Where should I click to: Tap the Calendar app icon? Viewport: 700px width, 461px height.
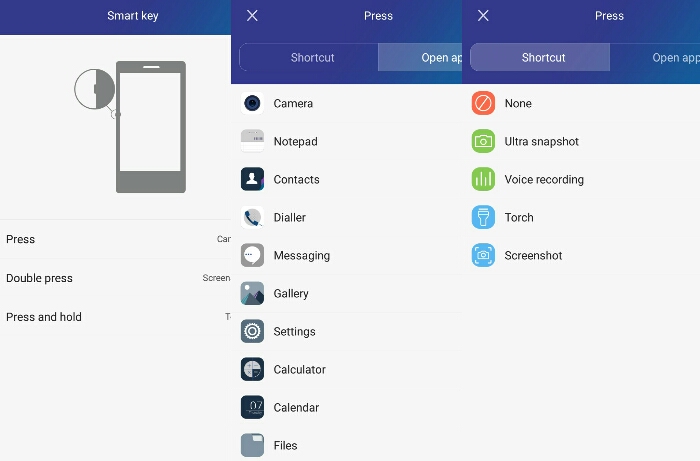tap(252, 407)
